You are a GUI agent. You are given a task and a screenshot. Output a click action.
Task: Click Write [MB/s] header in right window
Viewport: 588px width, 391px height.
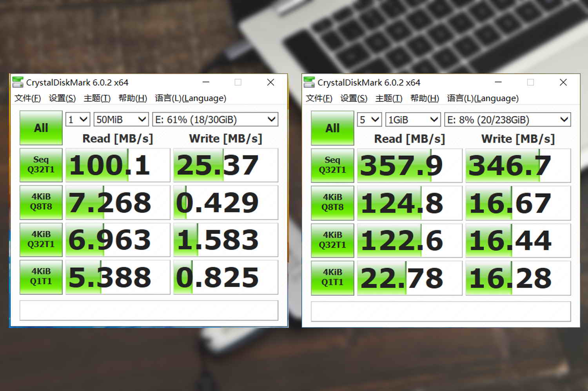pos(518,139)
